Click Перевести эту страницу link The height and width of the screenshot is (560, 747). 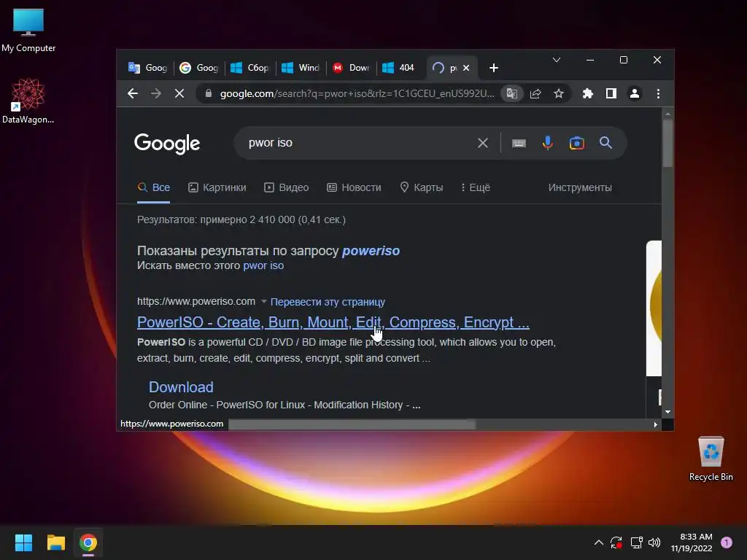pos(328,302)
